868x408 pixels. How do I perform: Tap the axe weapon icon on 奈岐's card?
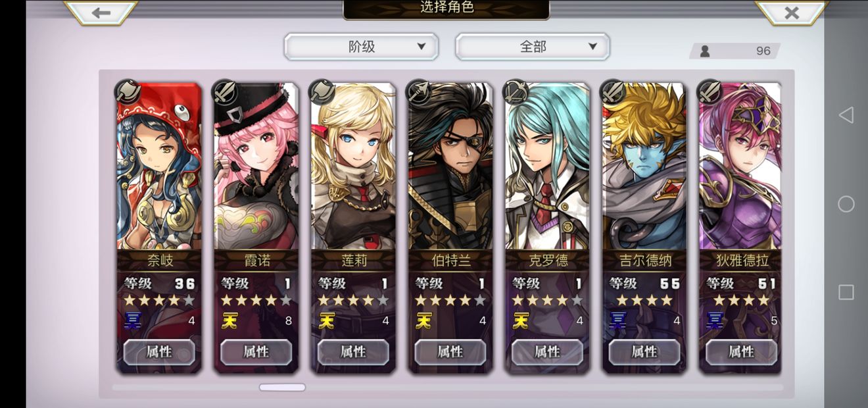(128, 91)
